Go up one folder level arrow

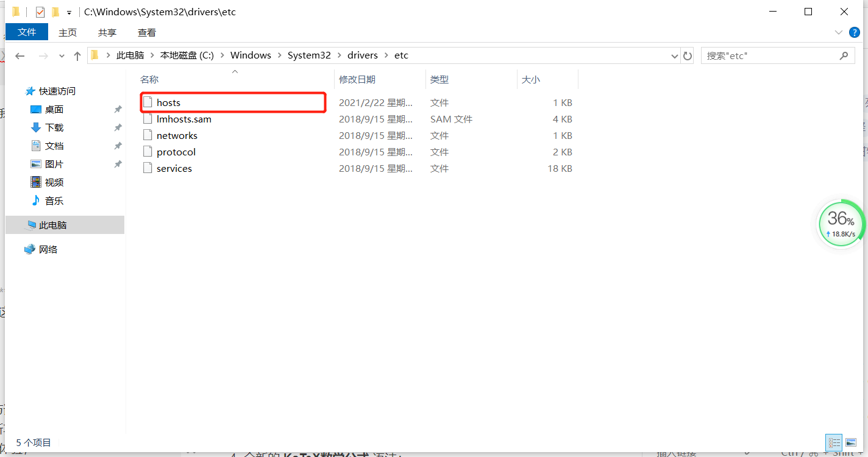pyautogui.click(x=77, y=55)
